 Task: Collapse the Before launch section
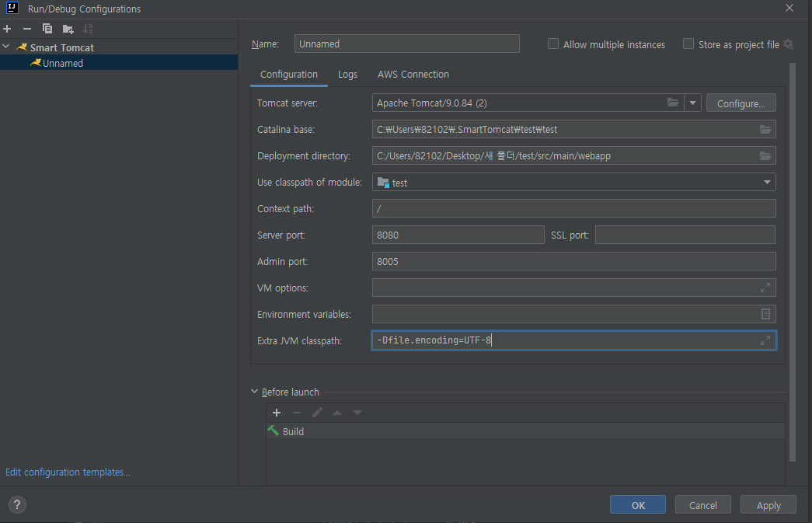click(254, 392)
